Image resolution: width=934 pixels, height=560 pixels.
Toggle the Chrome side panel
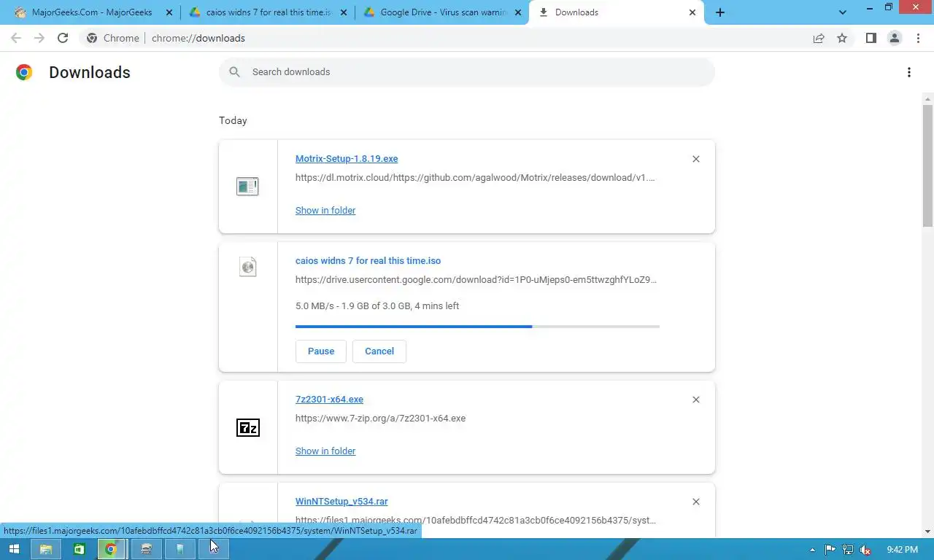[x=871, y=38]
